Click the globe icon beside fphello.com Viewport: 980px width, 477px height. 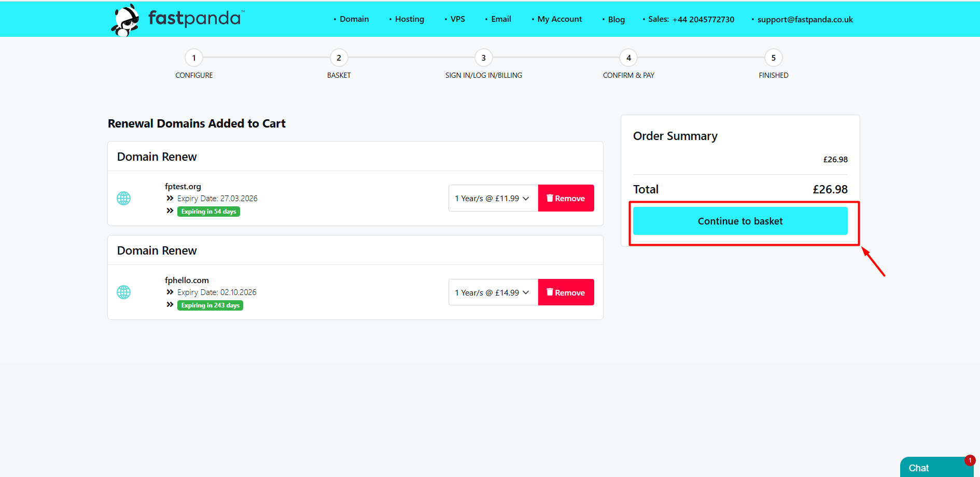point(123,292)
